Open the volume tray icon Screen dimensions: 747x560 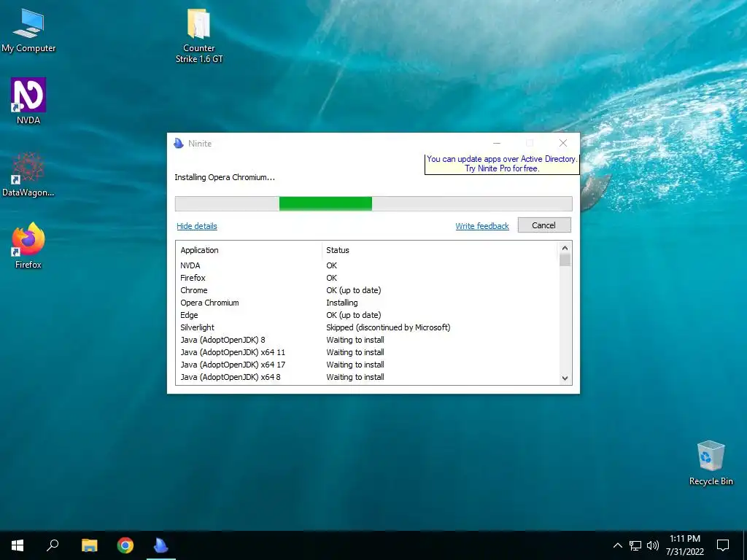click(x=653, y=545)
